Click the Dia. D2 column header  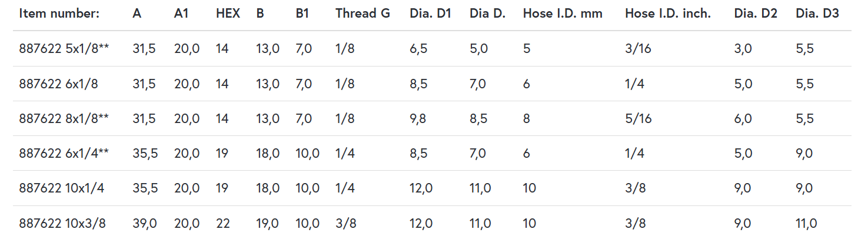[756, 14]
